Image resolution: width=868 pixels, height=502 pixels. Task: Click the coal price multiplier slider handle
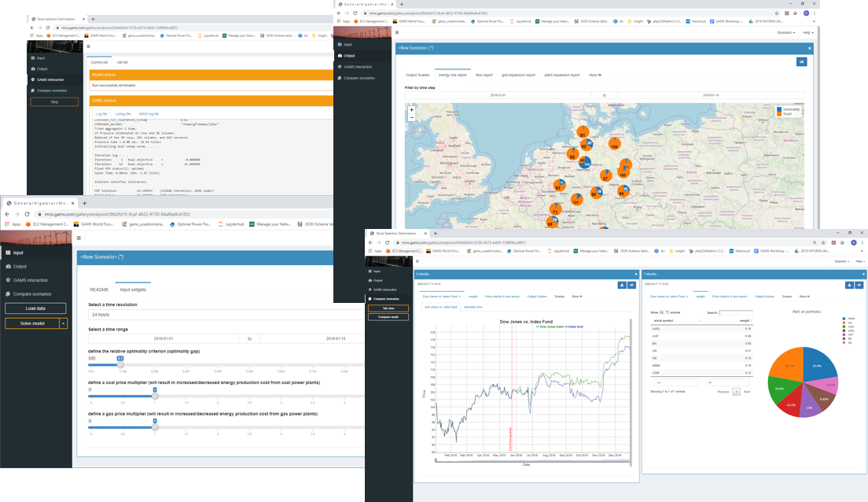coord(155,397)
